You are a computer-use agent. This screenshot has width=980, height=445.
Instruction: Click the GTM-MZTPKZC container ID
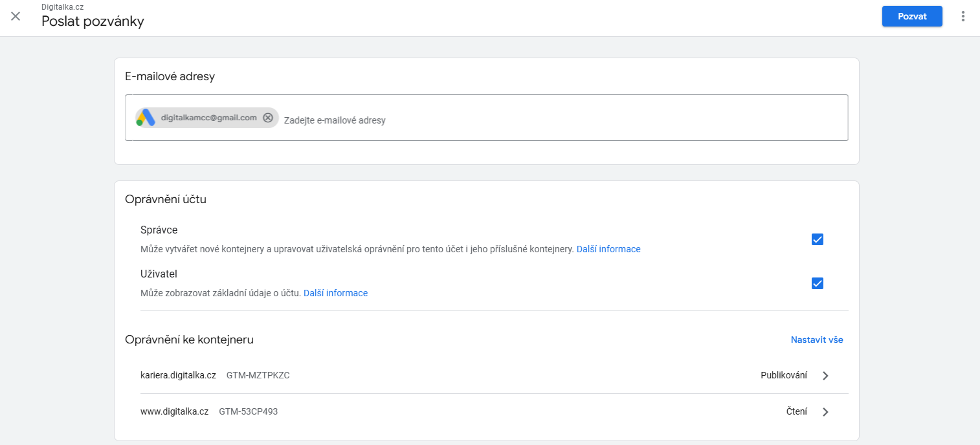click(258, 375)
